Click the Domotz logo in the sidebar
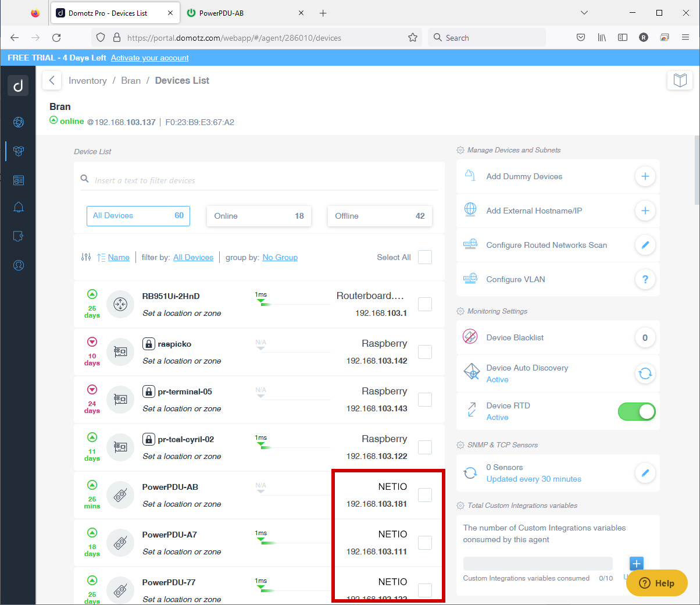 click(18, 86)
